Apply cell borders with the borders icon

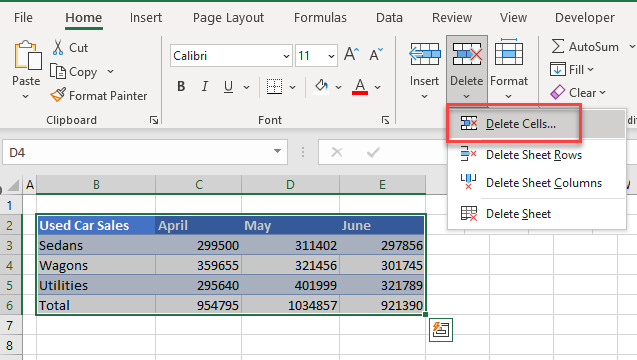click(x=275, y=87)
